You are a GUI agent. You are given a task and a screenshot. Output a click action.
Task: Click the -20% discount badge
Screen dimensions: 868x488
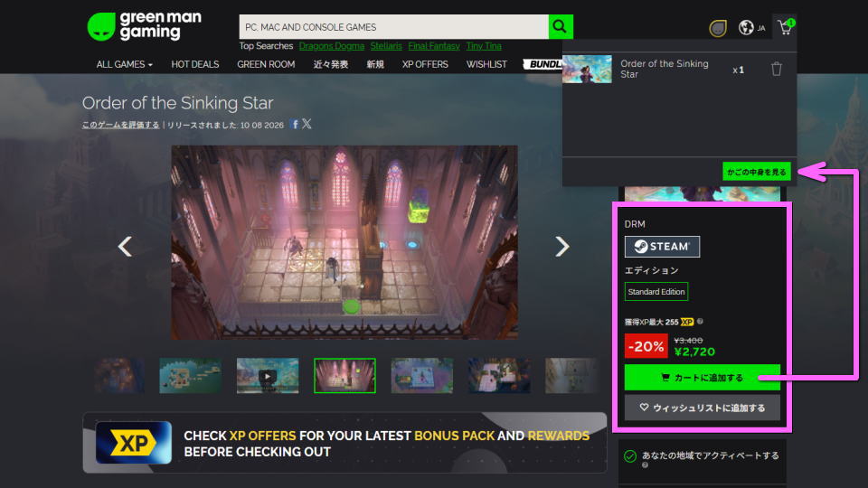[x=646, y=346]
